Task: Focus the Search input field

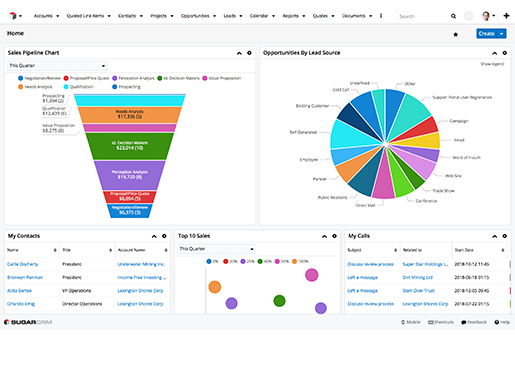Action: click(x=423, y=16)
